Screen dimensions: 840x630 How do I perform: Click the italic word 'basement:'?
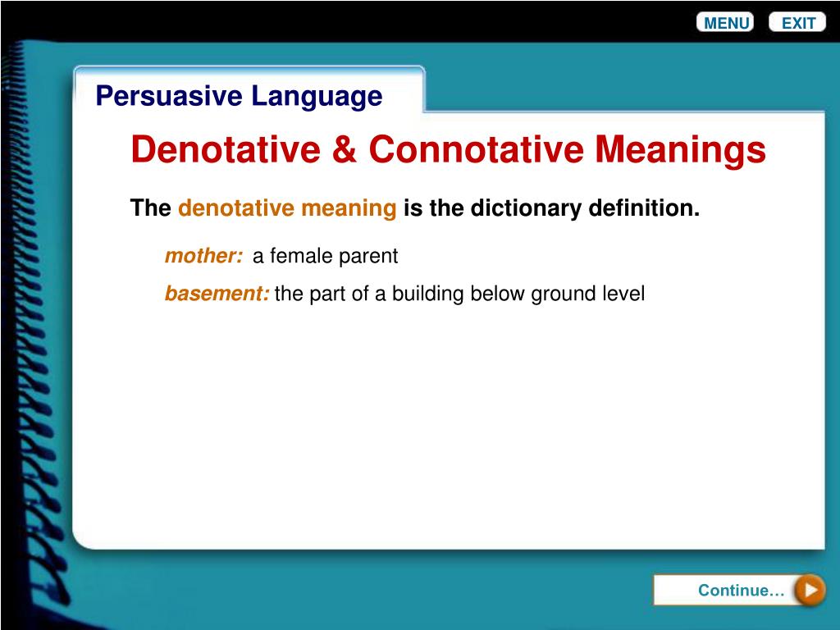(217, 294)
